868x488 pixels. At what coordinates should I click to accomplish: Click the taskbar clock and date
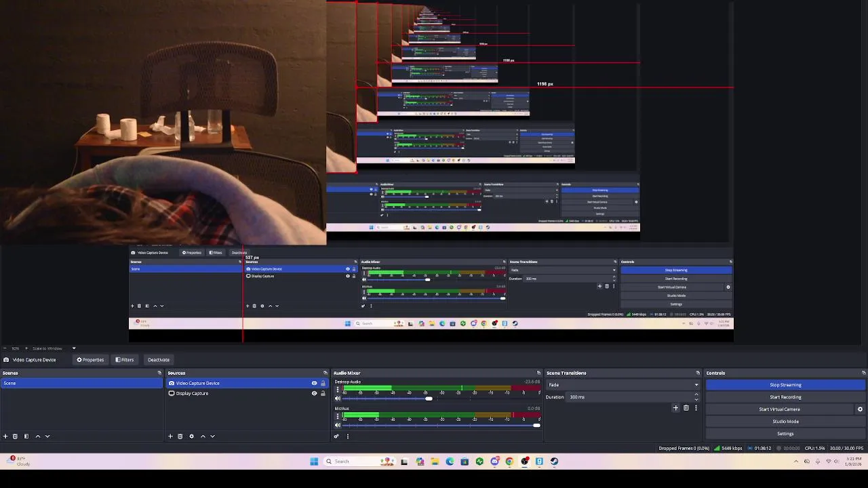853,462
